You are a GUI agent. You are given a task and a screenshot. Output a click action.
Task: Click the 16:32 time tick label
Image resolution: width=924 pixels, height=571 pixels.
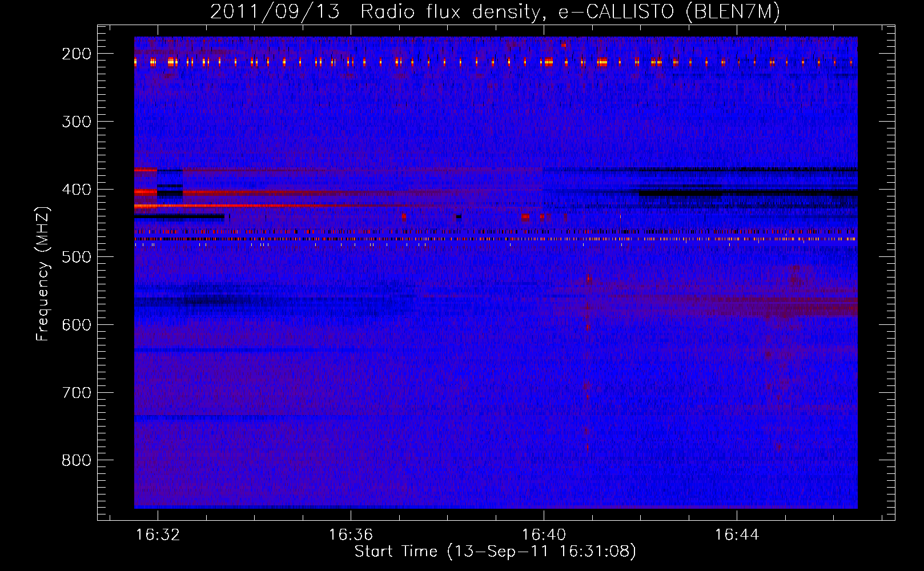(x=158, y=534)
